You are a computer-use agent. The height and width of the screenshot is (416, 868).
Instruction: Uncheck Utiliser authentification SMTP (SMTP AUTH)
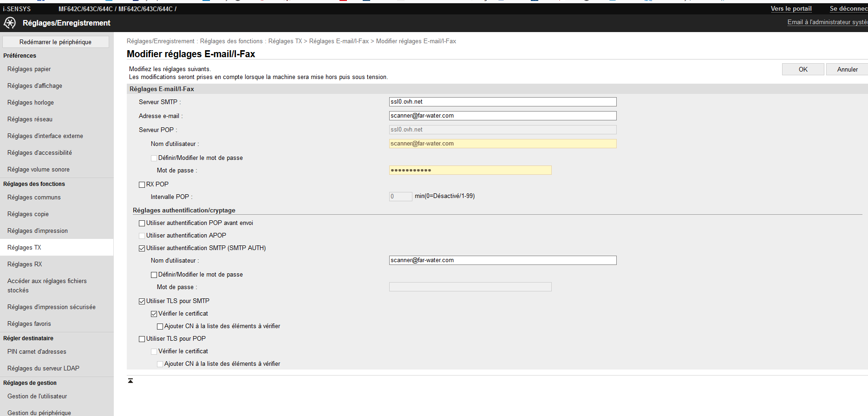[x=142, y=248]
